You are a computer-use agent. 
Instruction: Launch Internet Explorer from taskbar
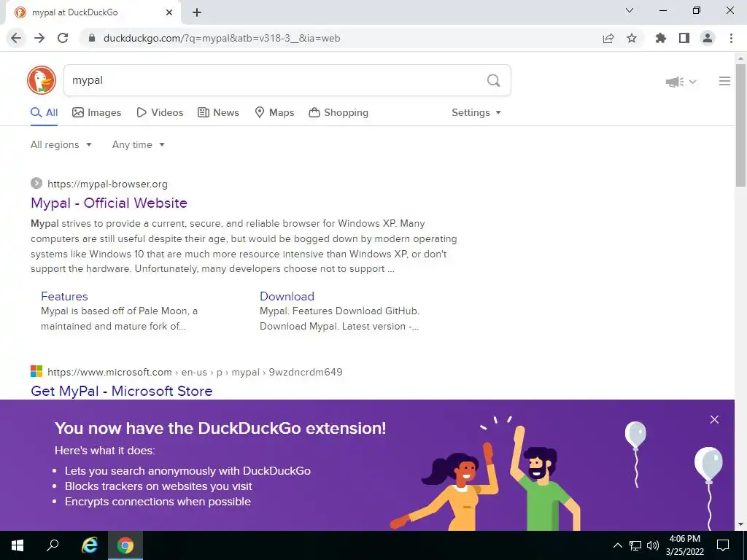(89, 545)
